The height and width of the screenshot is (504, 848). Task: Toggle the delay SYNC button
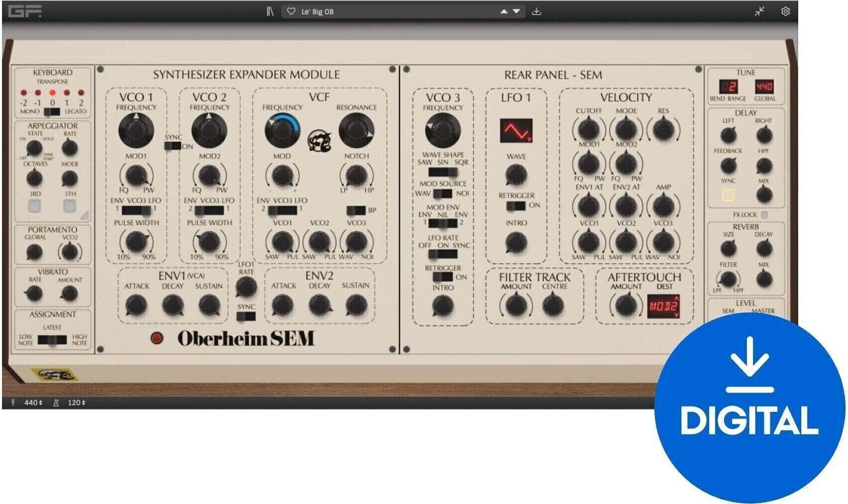[728, 195]
